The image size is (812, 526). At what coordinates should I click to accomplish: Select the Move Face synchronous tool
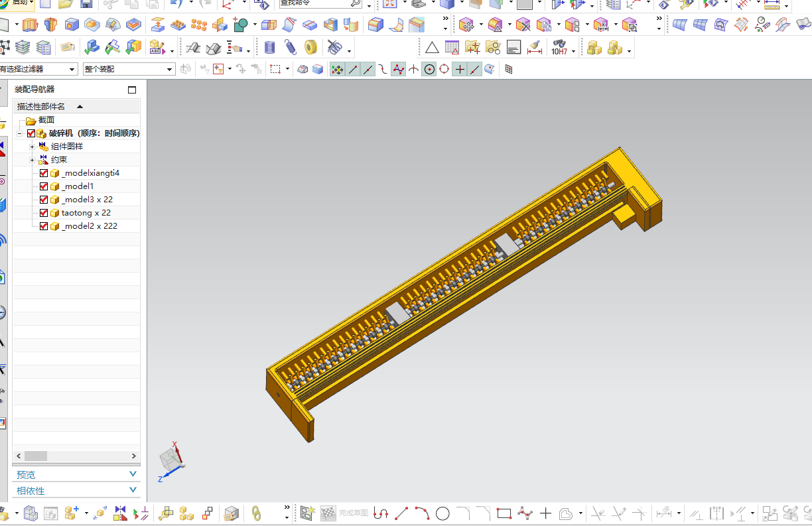pos(467,25)
